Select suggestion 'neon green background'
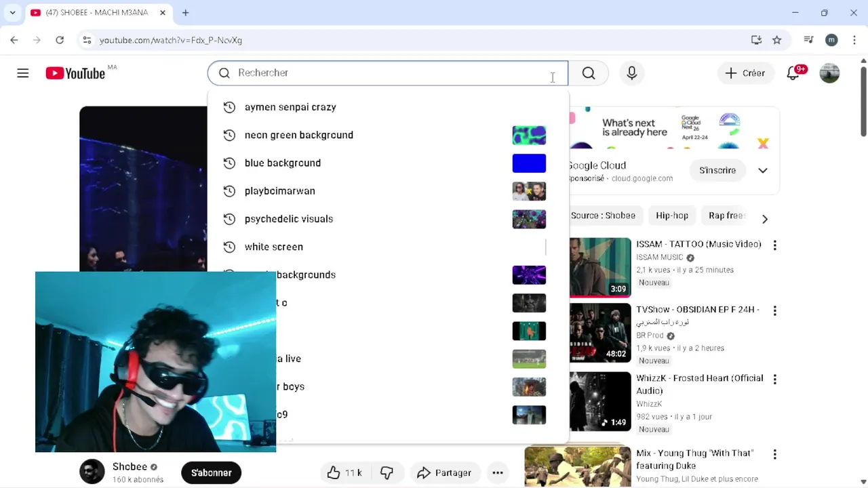868x488 pixels. coord(388,135)
